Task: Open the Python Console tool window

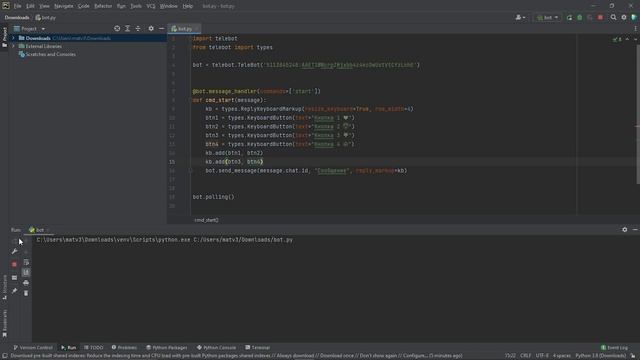Action: coord(216,348)
